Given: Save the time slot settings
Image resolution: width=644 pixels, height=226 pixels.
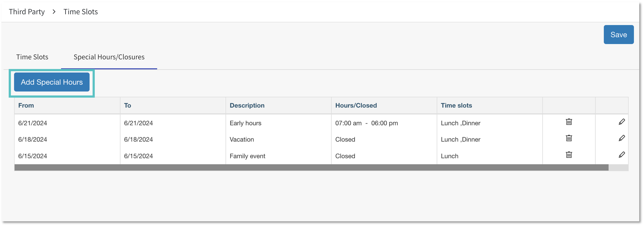Looking at the screenshot, I should (x=618, y=35).
